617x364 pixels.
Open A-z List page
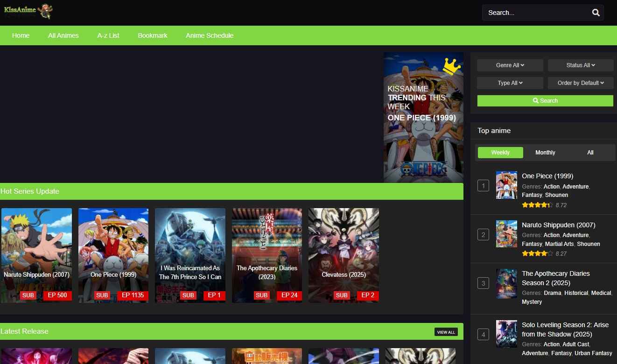click(108, 35)
